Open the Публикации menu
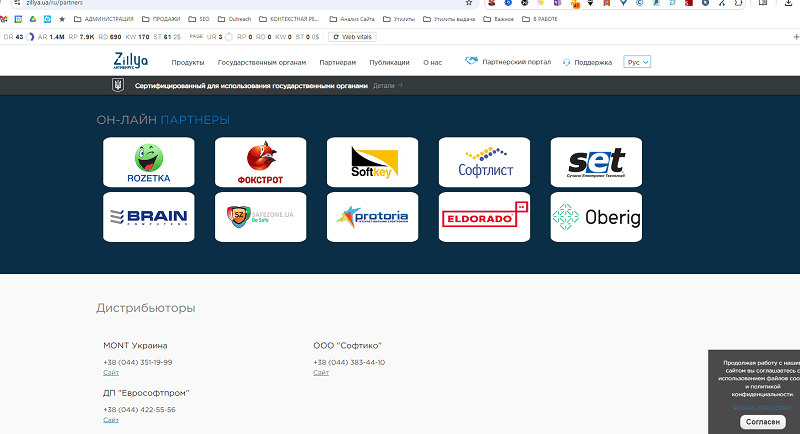 389,62
